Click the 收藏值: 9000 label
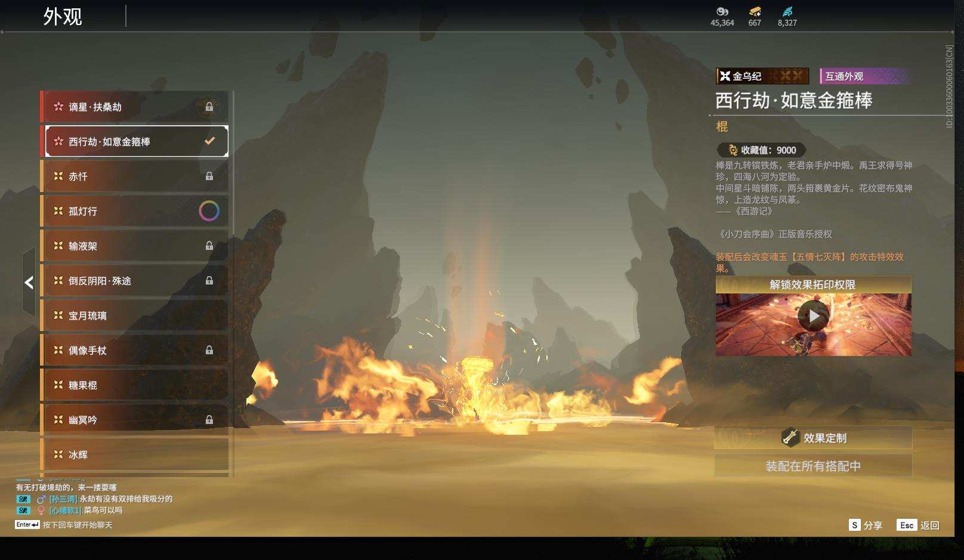The height and width of the screenshot is (560, 964). 768,150
